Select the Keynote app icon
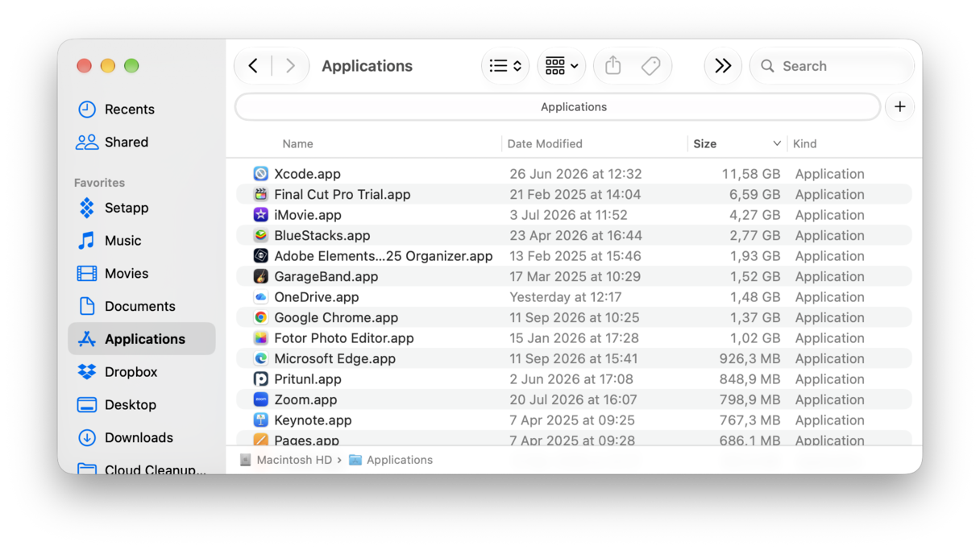980x550 pixels. coord(260,420)
